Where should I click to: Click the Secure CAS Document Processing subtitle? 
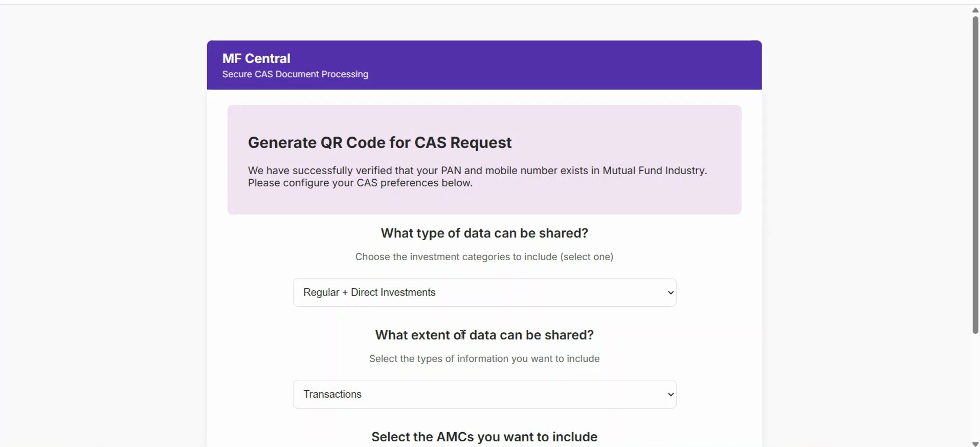click(295, 74)
